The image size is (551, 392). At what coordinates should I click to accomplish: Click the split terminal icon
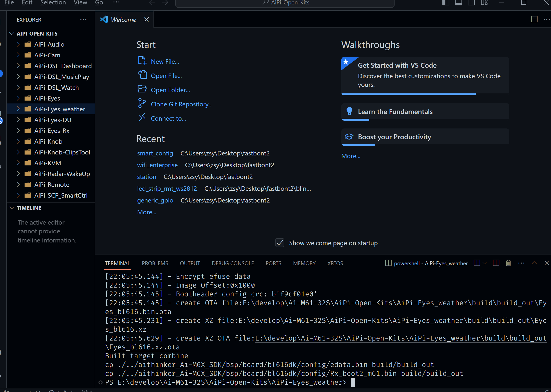tap(496, 263)
